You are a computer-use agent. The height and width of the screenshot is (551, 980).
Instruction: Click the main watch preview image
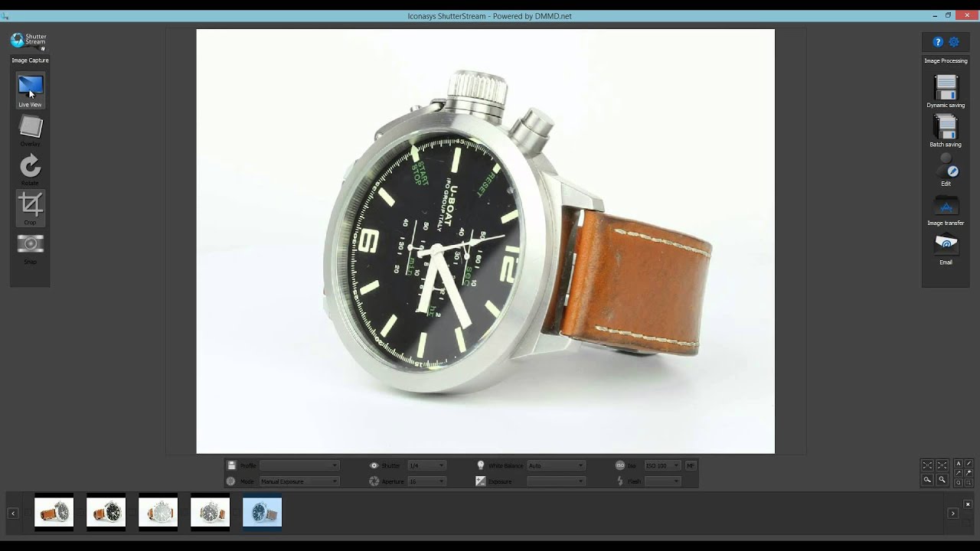pyautogui.click(x=485, y=241)
